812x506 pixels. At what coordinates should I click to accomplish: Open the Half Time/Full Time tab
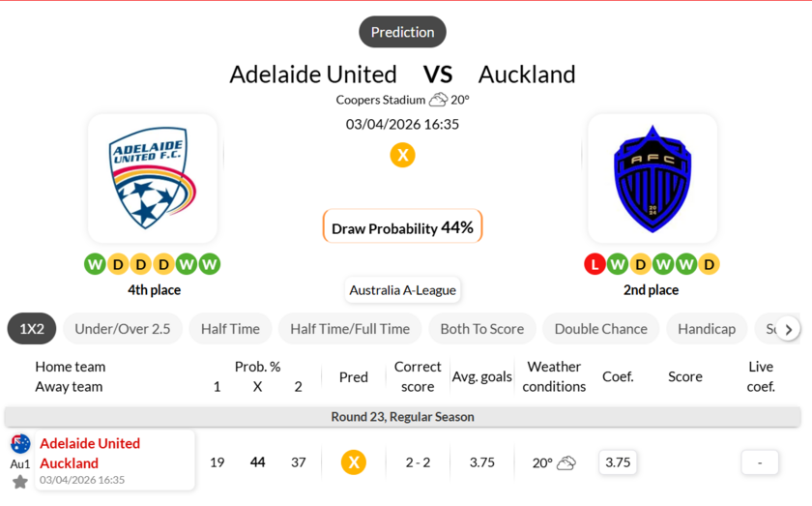coord(350,329)
